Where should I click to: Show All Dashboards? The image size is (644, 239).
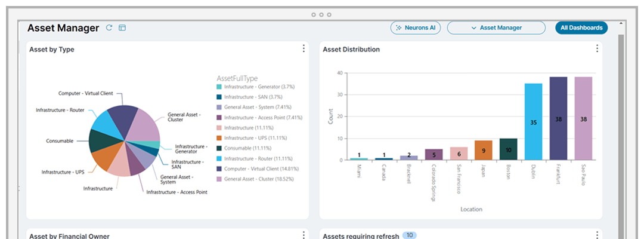581,27
